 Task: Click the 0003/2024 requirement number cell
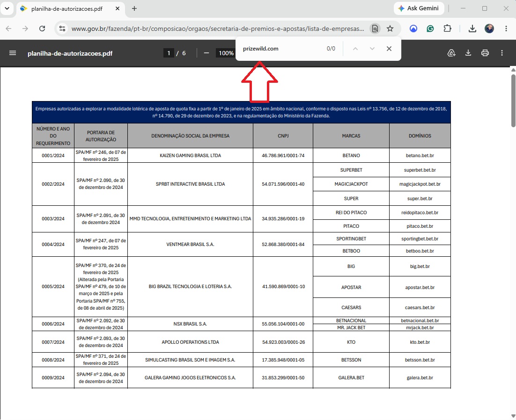53,219
